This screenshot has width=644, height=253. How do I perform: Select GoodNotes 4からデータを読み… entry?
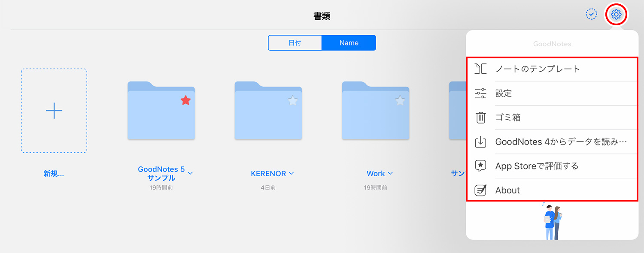(x=552, y=142)
